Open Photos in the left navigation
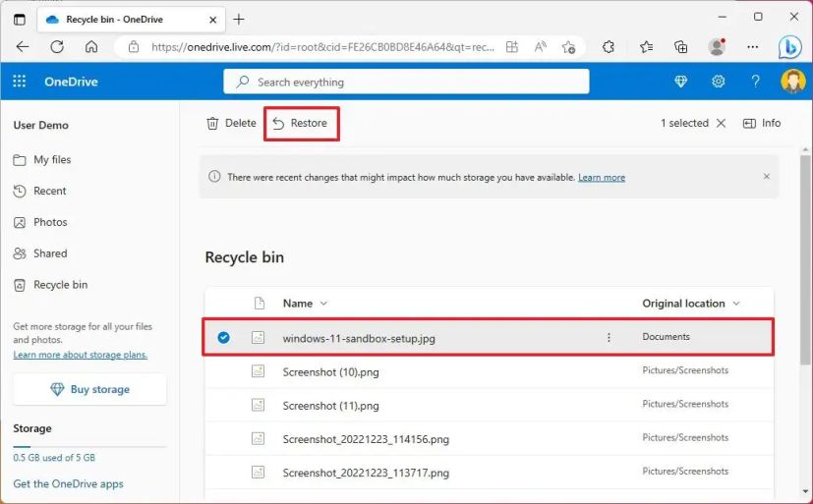 [50, 222]
